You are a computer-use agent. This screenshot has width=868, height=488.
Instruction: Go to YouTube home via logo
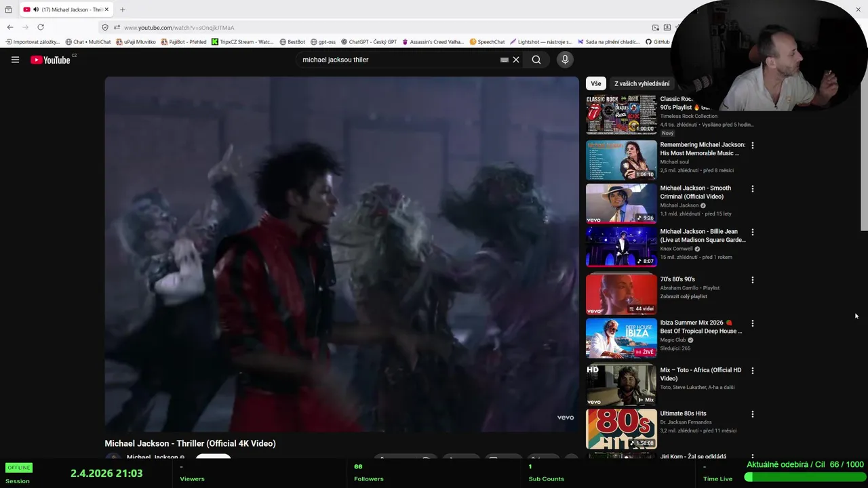pos(50,60)
